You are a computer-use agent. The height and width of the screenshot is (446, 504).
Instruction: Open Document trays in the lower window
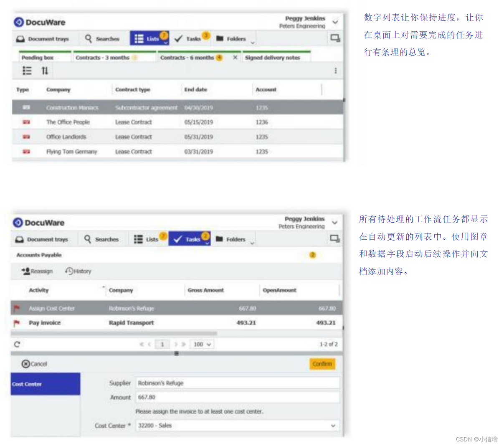[41, 239]
